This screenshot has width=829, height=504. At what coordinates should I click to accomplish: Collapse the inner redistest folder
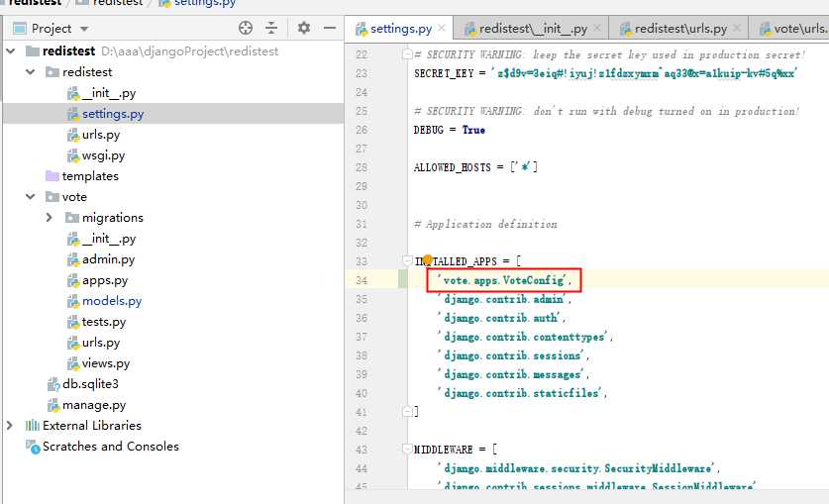31,72
